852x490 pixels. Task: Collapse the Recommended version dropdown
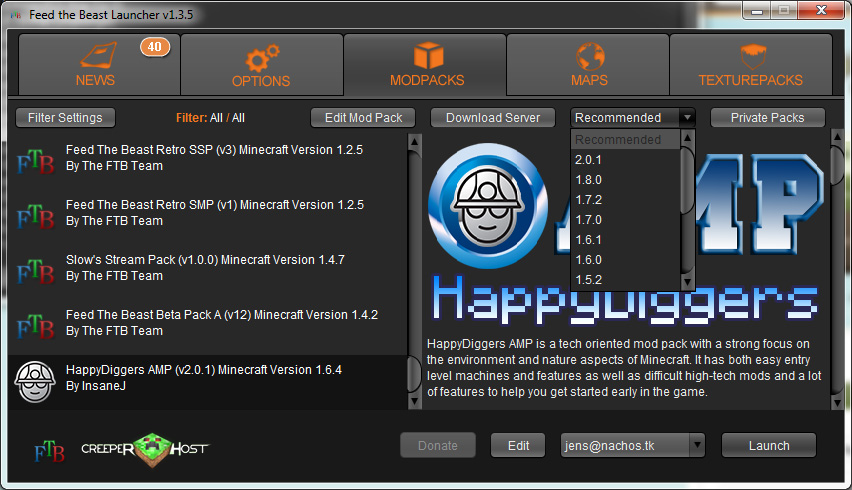[686, 118]
